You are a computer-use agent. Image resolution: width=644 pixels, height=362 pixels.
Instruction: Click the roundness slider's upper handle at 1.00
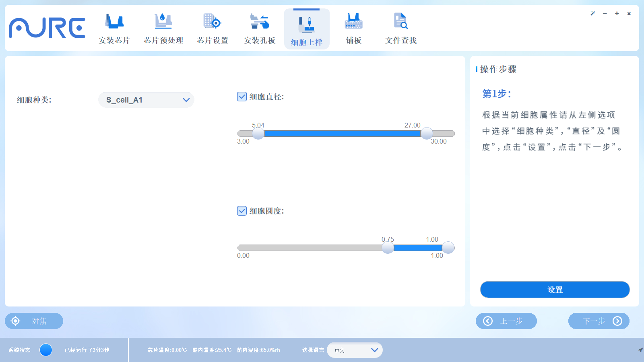click(x=448, y=247)
